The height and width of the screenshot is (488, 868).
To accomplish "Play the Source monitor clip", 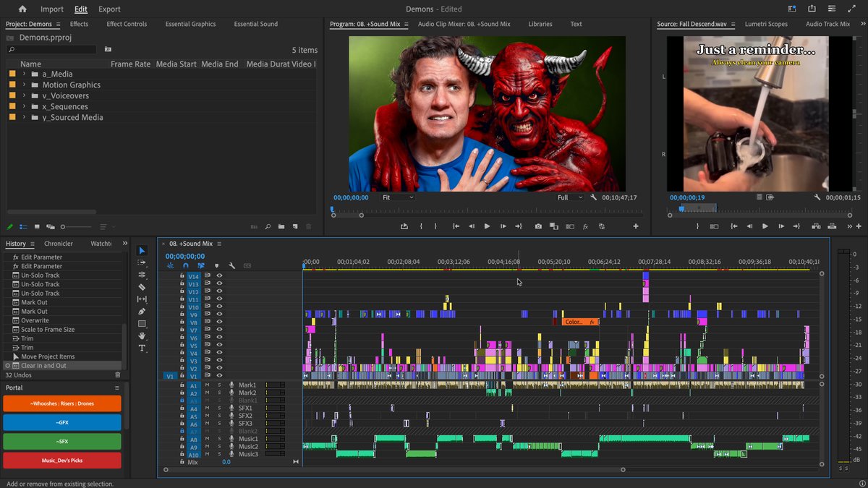I will coord(765,226).
